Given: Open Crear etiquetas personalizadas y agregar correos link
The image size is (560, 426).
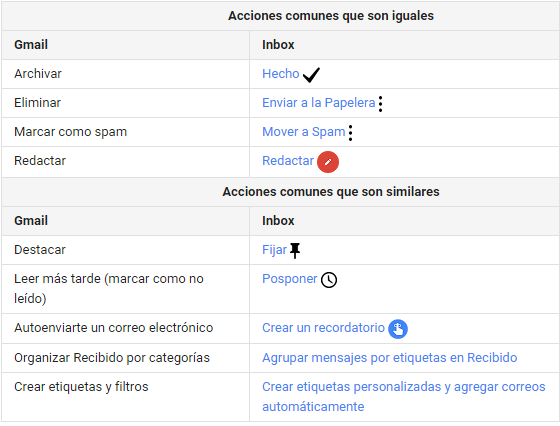Looking at the screenshot, I should 404,397.
